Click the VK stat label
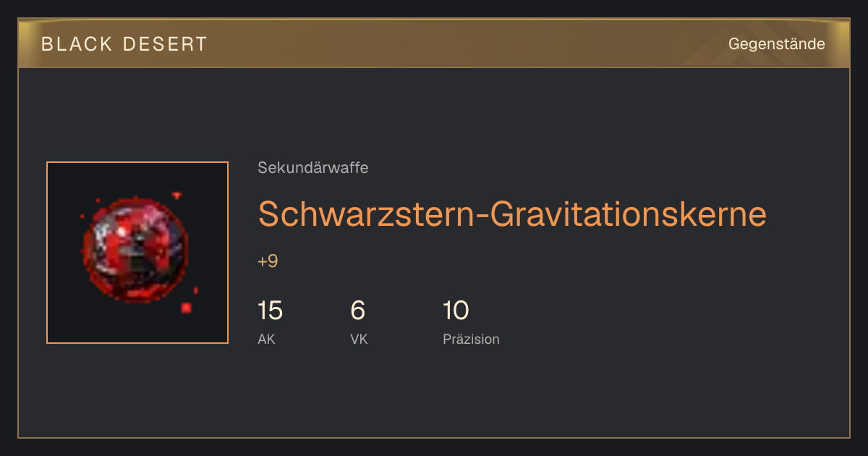Screen dimensions: 868x456 (359, 339)
